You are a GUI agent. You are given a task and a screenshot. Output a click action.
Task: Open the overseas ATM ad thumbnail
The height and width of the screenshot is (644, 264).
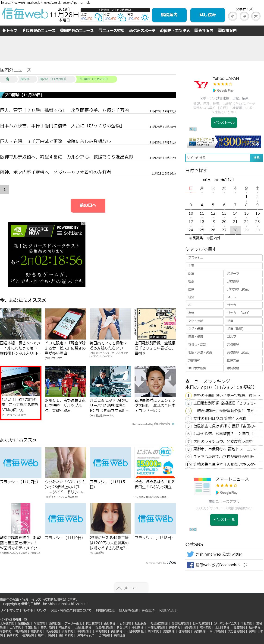[x=21, y=381]
